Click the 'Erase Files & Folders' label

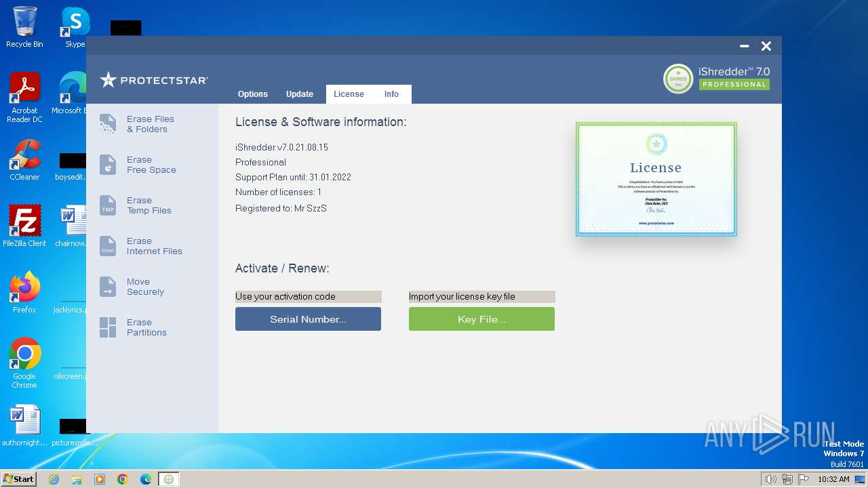pos(151,124)
